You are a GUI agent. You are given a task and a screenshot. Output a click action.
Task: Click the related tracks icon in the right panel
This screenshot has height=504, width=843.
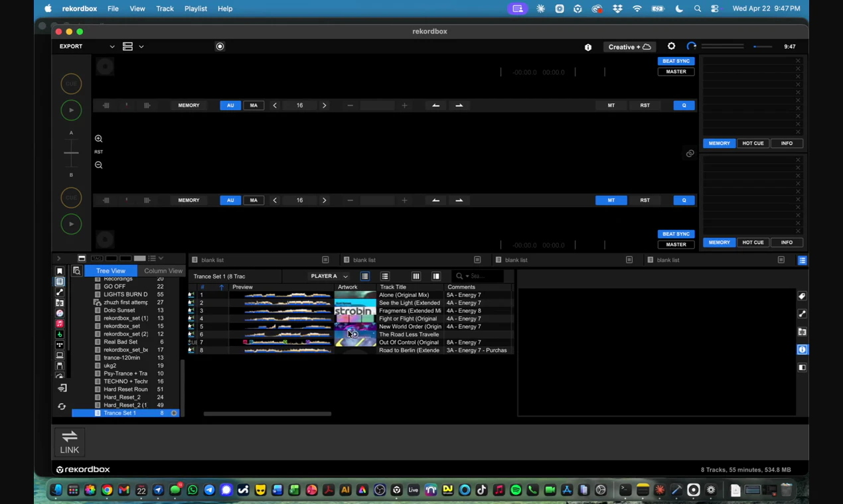[x=801, y=313]
